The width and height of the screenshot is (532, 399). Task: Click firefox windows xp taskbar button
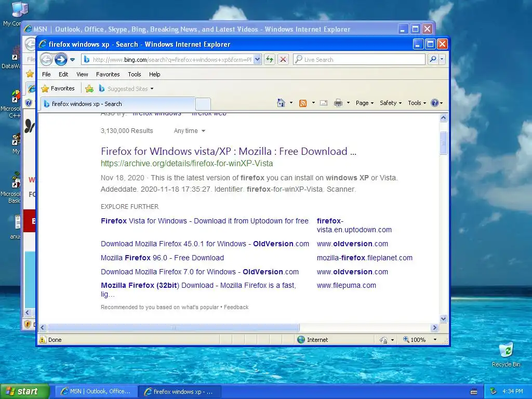point(180,392)
